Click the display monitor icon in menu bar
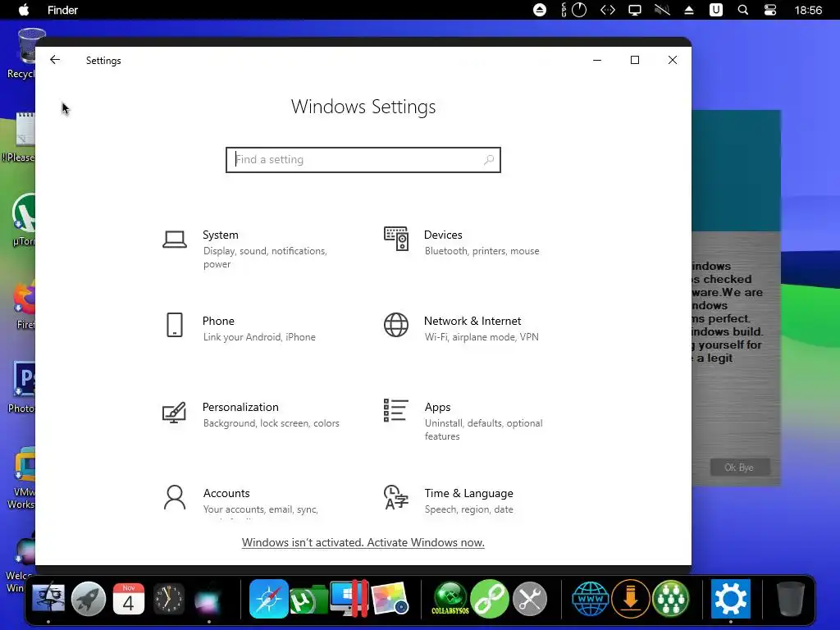 (635, 10)
